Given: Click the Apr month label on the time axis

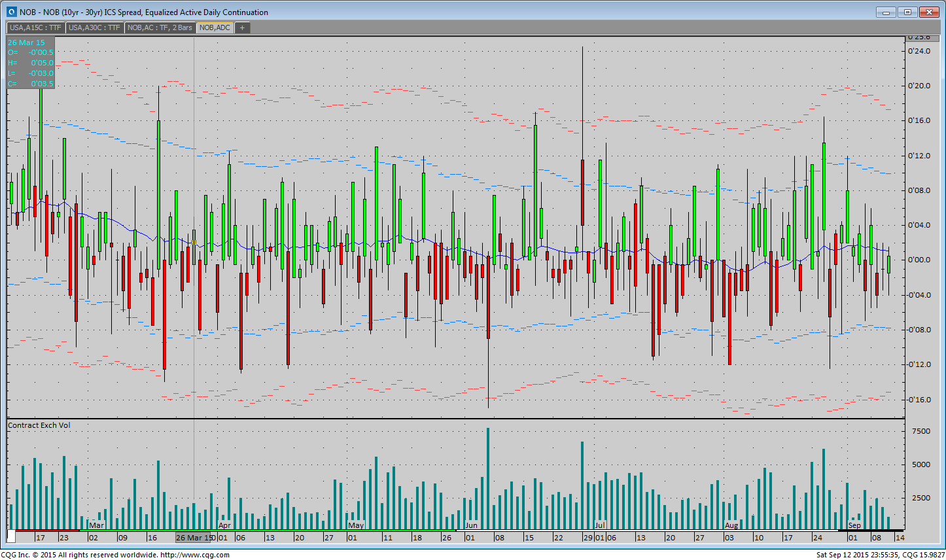Looking at the screenshot, I should (224, 525).
